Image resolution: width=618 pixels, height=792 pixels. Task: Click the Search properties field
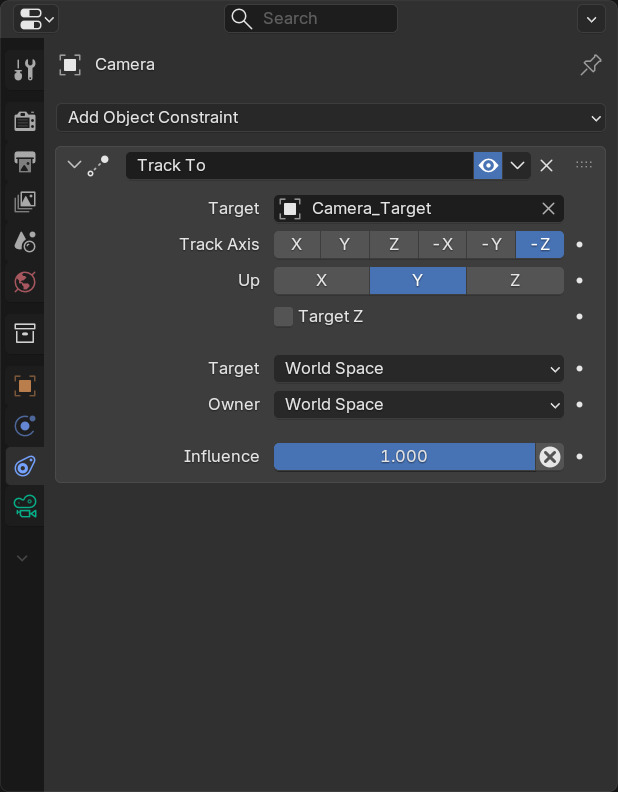311,19
